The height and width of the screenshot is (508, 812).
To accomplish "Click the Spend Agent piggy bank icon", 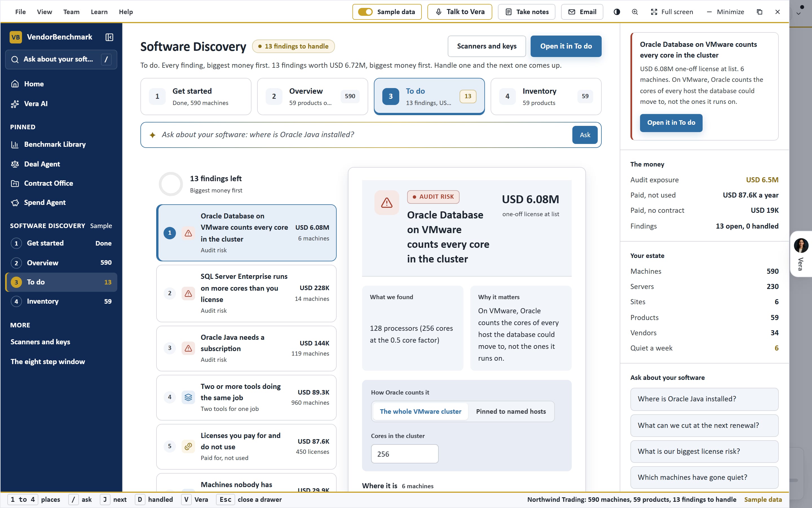I will [15, 203].
